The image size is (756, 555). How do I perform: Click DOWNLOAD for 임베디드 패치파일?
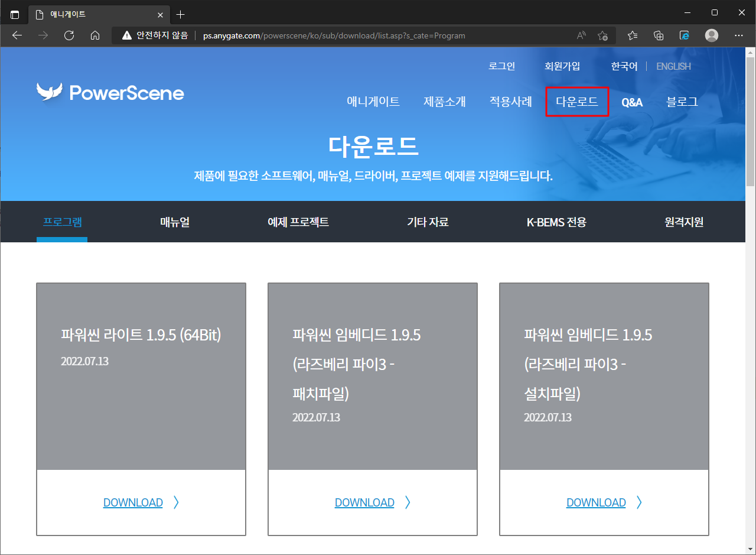364,502
